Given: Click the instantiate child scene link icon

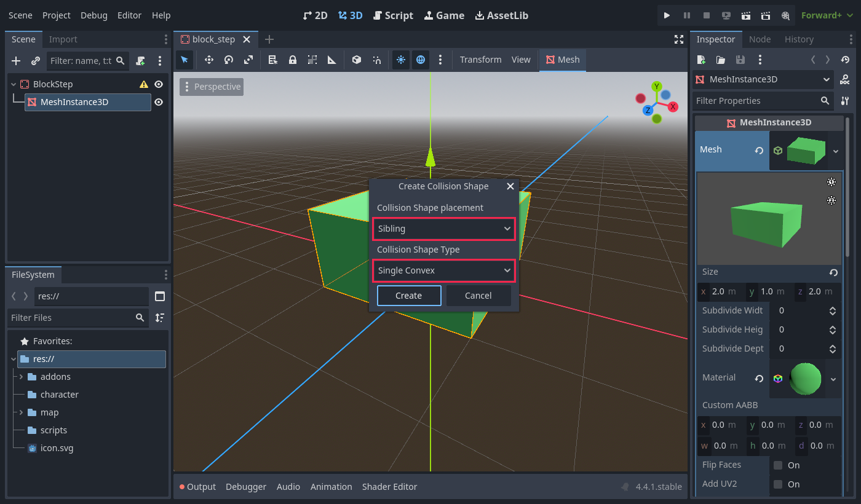Looking at the screenshot, I should point(36,61).
